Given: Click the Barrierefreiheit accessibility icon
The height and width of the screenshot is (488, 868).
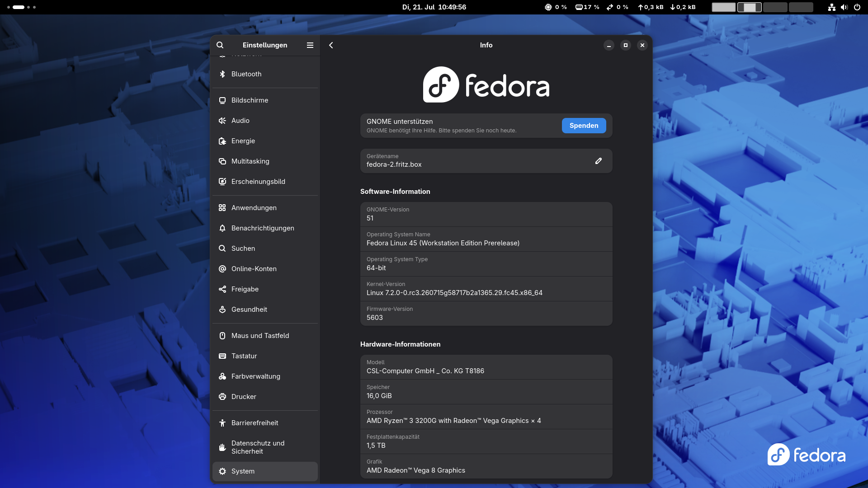Looking at the screenshot, I should (x=222, y=423).
